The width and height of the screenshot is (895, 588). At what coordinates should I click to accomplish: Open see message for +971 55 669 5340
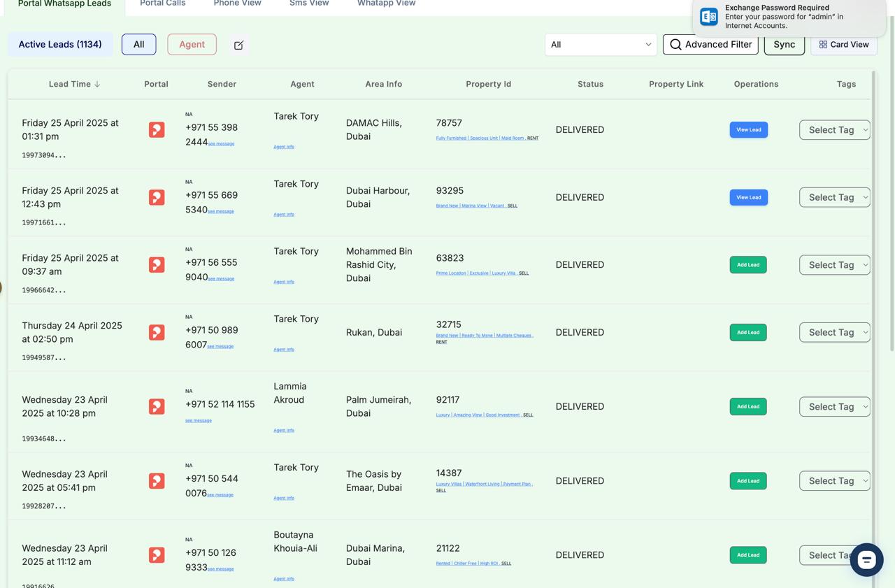click(221, 211)
